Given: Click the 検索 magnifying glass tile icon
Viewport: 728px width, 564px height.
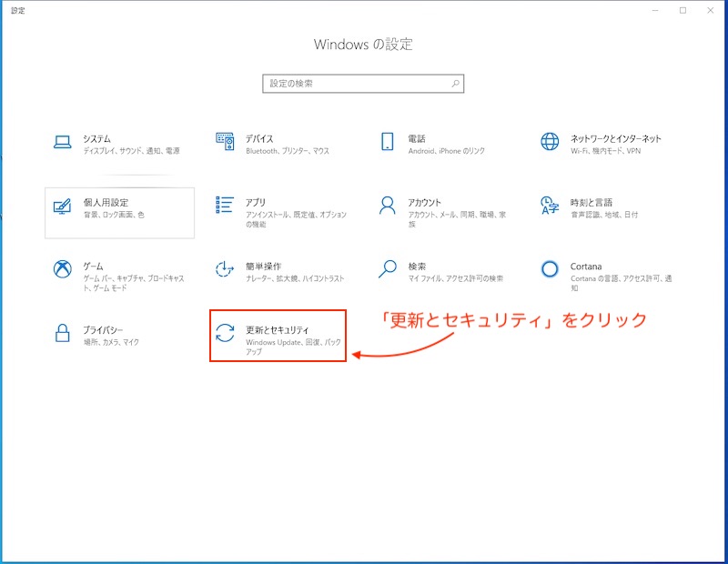Looking at the screenshot, I should [388, 268].
